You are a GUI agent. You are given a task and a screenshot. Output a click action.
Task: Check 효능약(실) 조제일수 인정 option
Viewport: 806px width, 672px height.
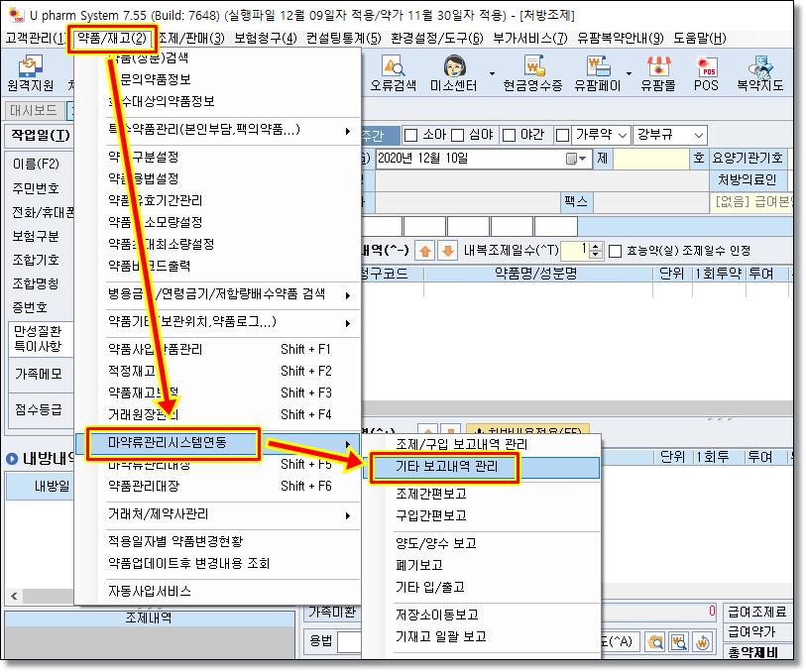coord(615,252)
